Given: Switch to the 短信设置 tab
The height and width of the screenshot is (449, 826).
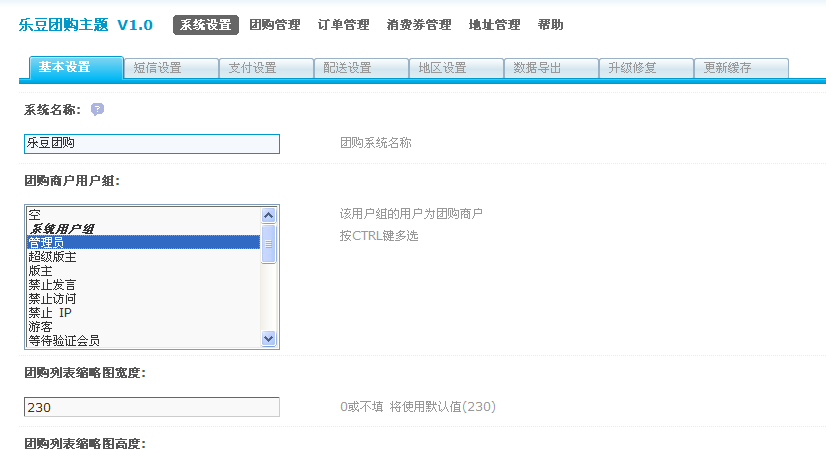Looking at the screenshot, I should [171, 68].
